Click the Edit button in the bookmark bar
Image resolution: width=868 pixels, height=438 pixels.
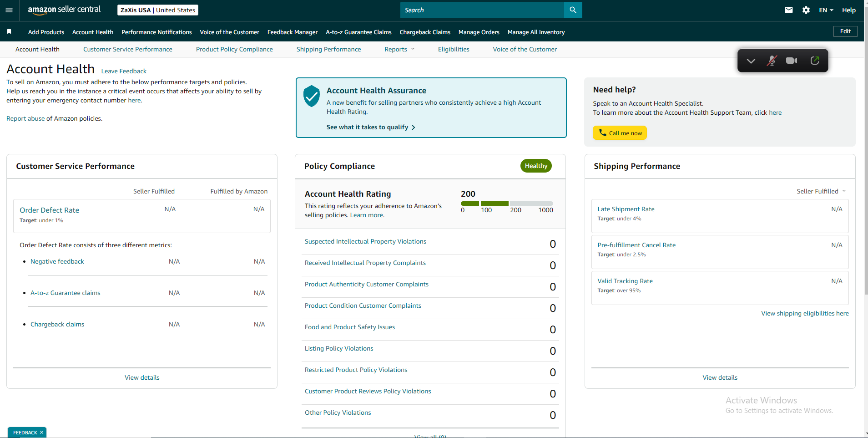pyautogui.click(x=845, y=31)
